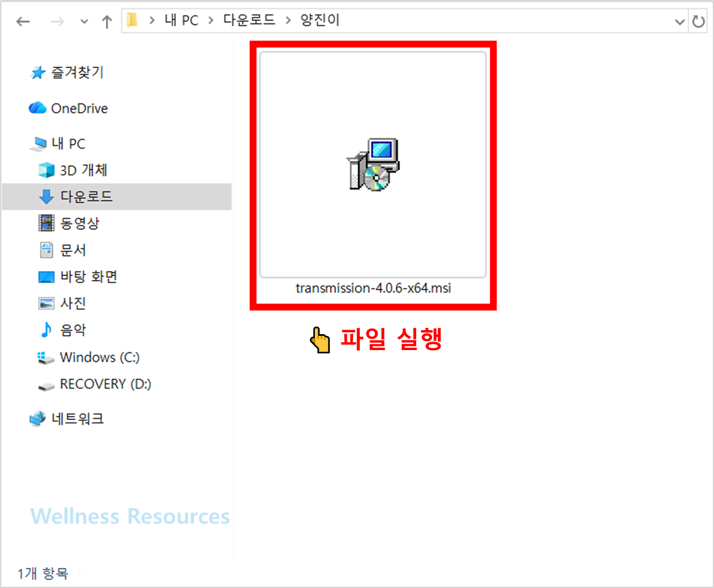Click the RECOVERY (D:) drive icon
This screenshot has height=588, width=714.
click(x=46, y=386)
